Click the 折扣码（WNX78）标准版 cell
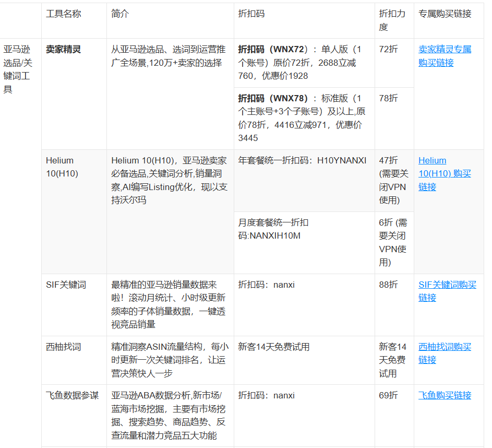The width and height of the screenshot is (492, 448). (x=304, y=119)
